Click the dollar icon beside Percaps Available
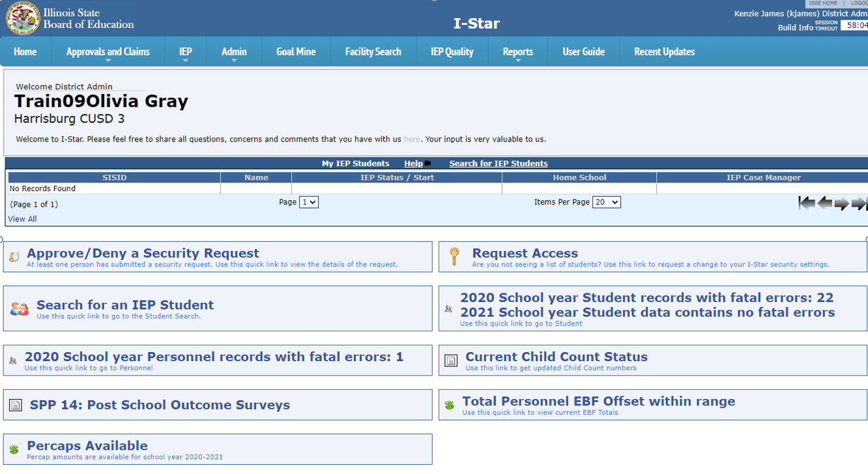The image size is (868, 474). (x=14, y=450)
